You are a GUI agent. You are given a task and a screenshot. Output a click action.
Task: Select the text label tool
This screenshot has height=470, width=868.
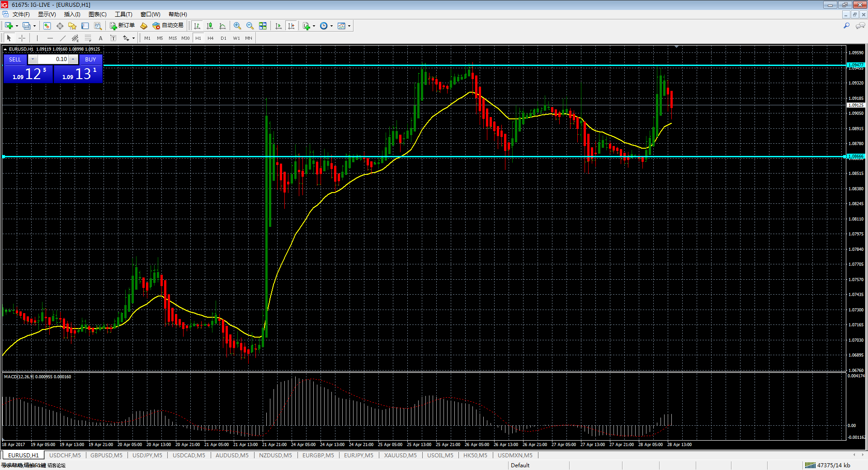(x=113, y=38)
